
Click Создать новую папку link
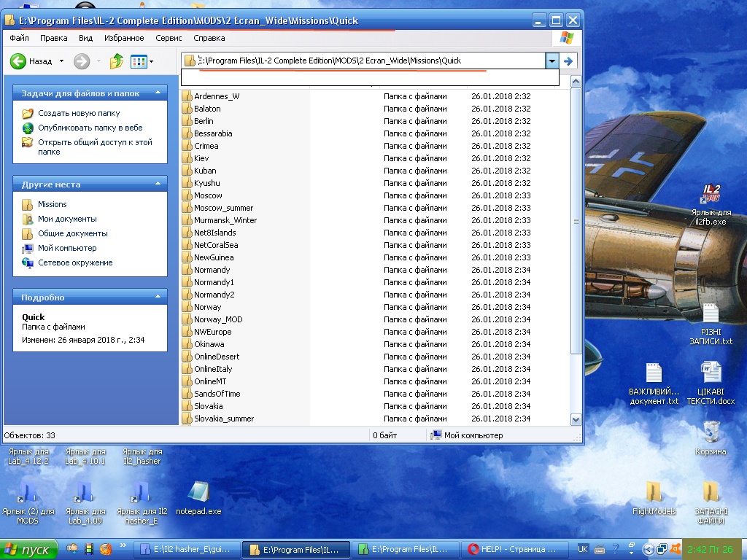click(x=79, y=113)
